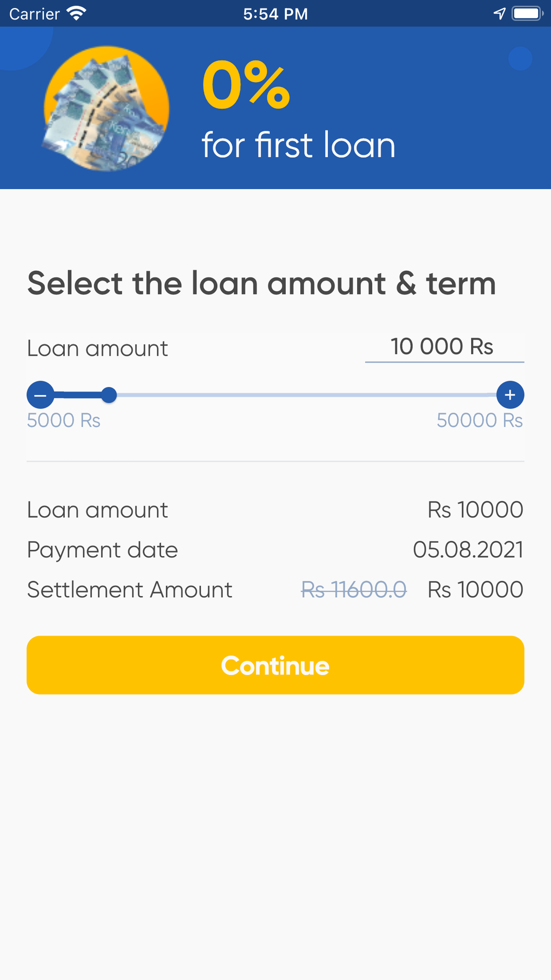The image size is (551, 980).
Task: Tap the 5:54 PM clock in status bar
Action: pyautogui.click(x=275, y=14)
